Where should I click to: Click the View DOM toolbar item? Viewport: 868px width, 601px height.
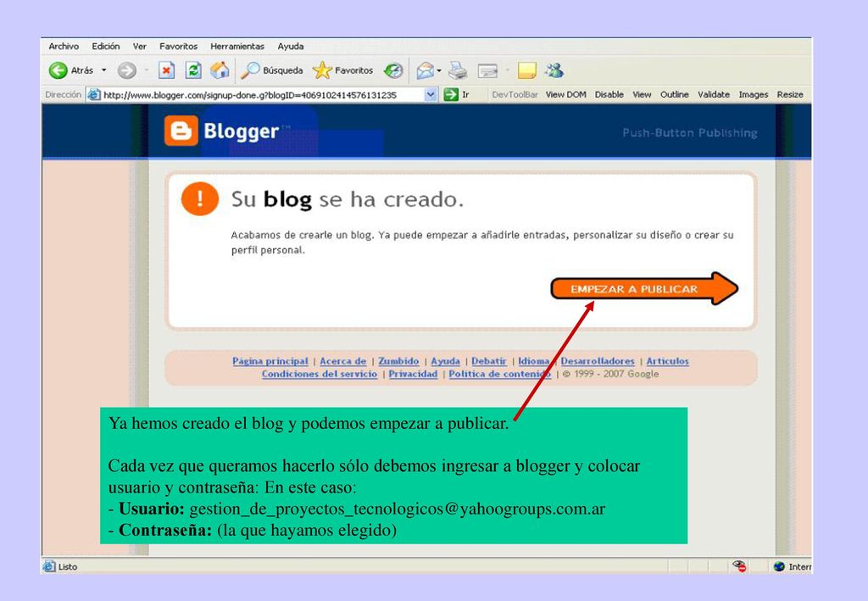coord(565,95)
